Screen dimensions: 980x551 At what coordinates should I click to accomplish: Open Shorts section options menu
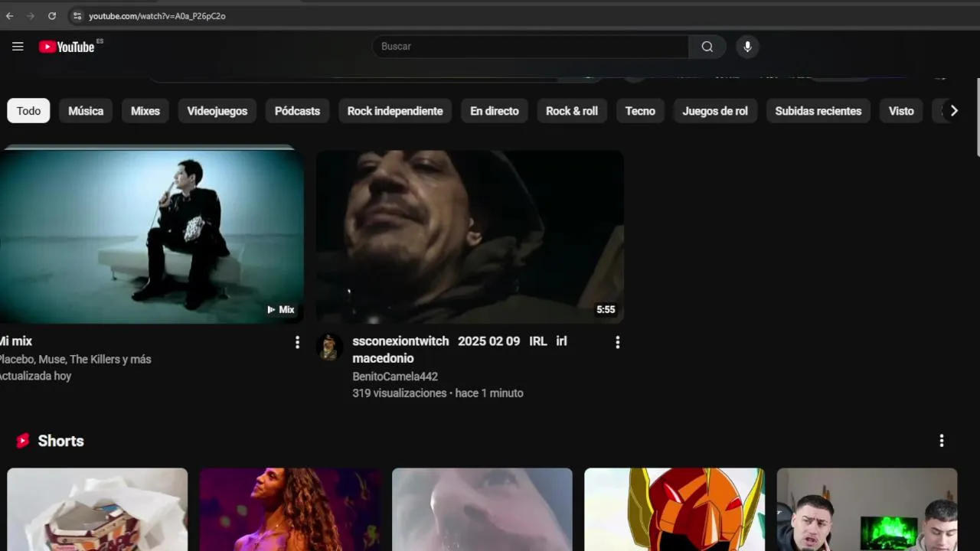tap(941, 441)
